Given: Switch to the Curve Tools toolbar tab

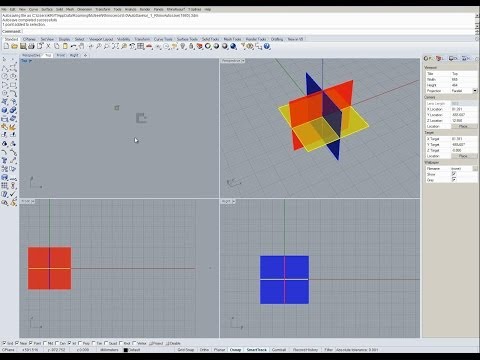Looking at the screenshot, I should (163, 39).
